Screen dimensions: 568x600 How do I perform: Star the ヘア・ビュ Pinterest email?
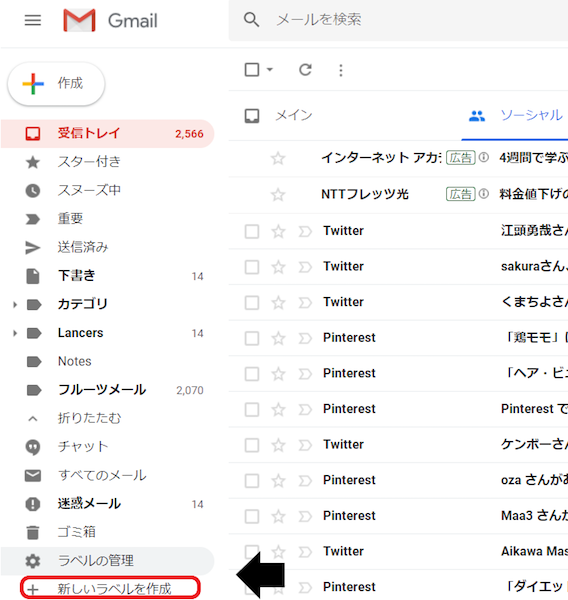pyautogui.click(x=278, y=374)
